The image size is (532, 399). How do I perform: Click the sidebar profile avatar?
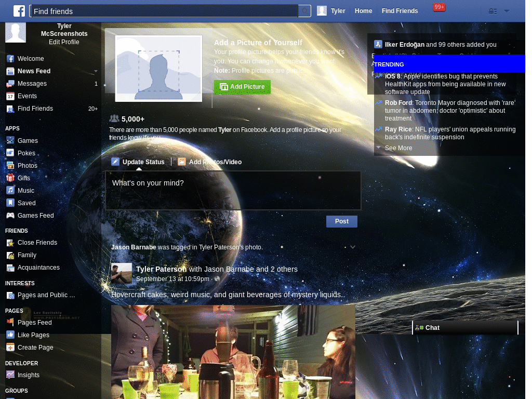pyautogui.click(x=15, y=33)
